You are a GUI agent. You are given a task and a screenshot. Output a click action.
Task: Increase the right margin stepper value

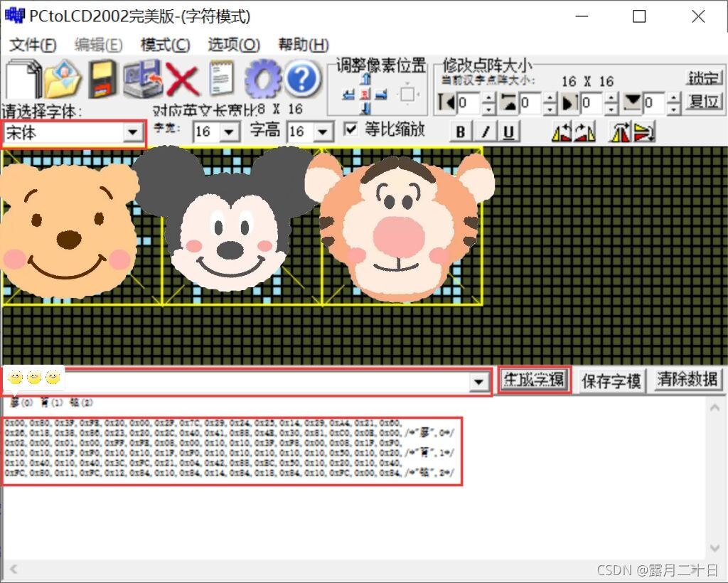[x=612, y=97]
